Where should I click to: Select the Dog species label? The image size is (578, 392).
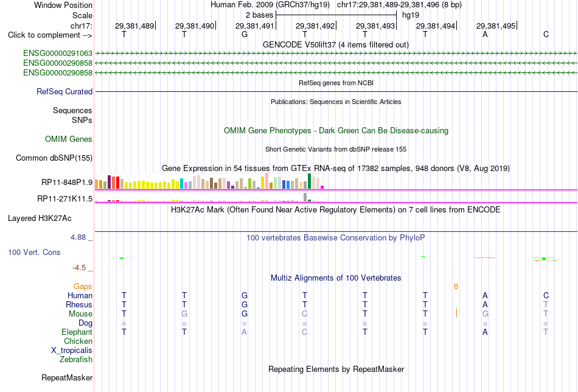click(86, 323)
